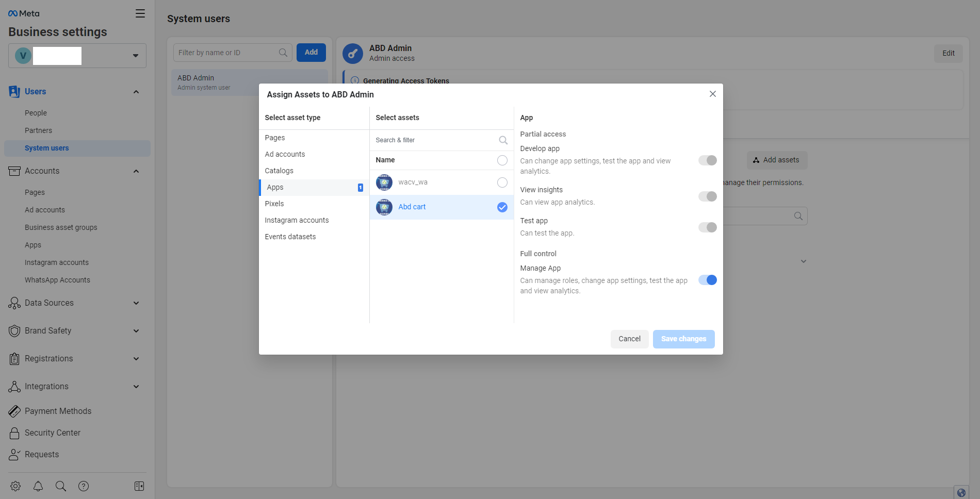Click the Brand Safety shield icon
The image size is (980, 499).
click(x=14, y=331)
